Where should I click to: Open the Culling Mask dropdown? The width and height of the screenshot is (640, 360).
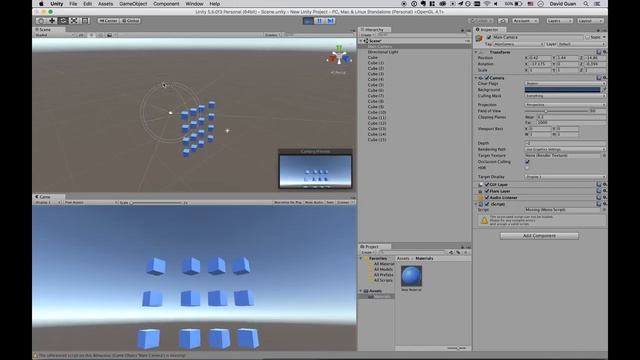(x=565, y=96)
